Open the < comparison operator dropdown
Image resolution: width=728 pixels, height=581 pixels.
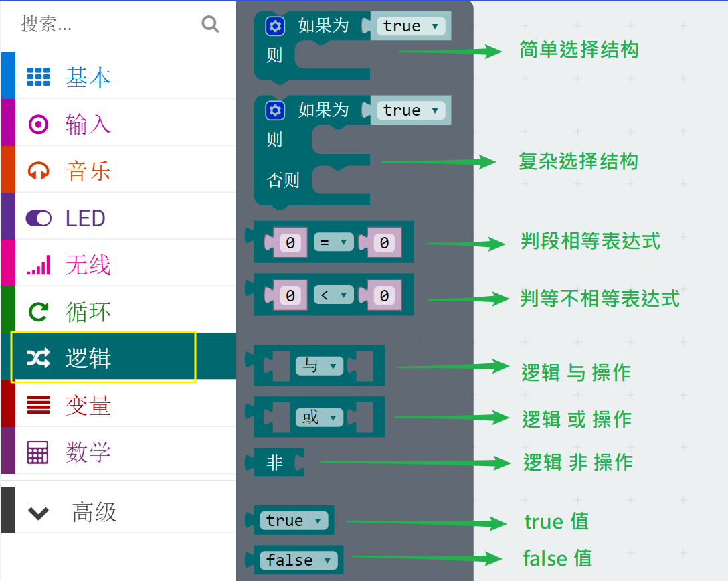pyautogui.click(x=333, y=295)
